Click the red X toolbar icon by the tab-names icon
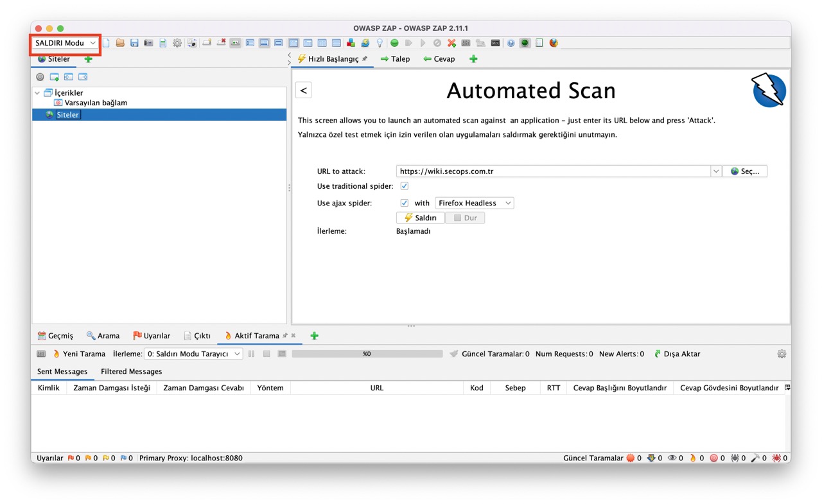Screen dimensions: 822x504 (221, 43)
